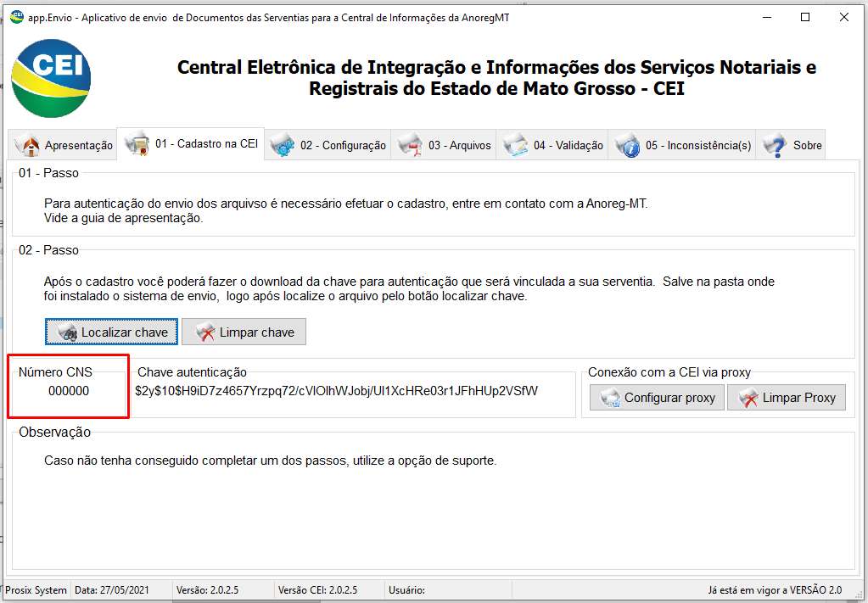Close the app.Envio window
The height and width of the screenshot is (603, 868).
click(x=844, y=17)
